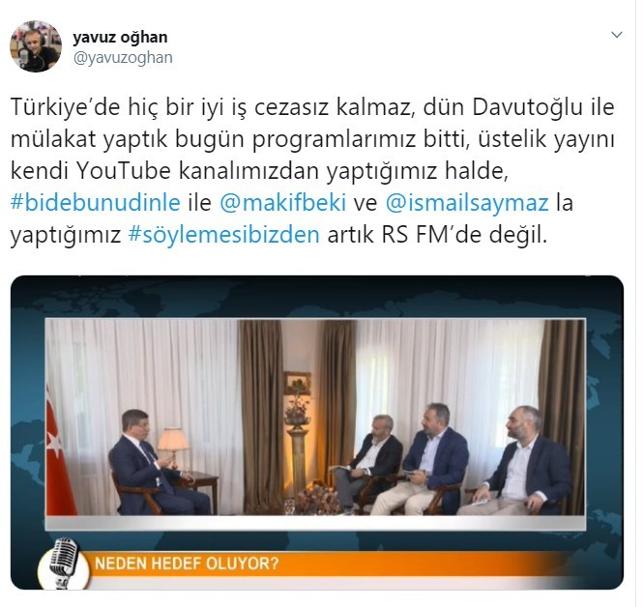Open the #söylemesibizden hashtag

click(x=224, y=235)
